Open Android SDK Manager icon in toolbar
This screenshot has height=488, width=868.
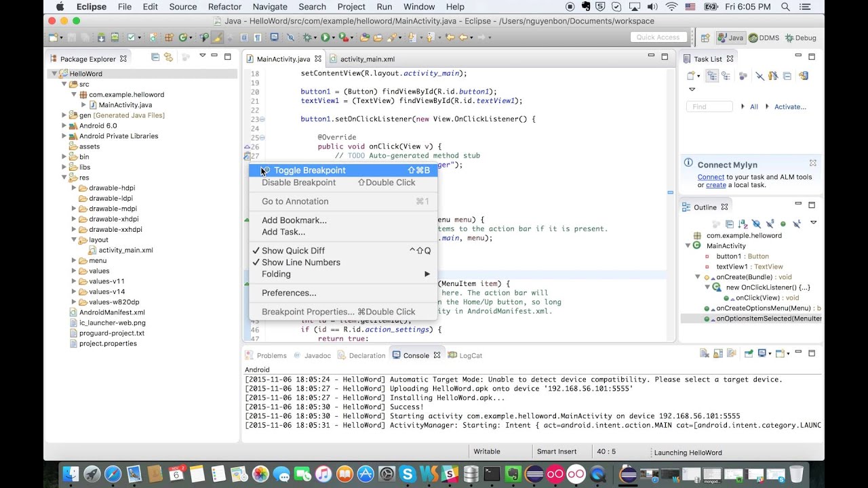101,38
